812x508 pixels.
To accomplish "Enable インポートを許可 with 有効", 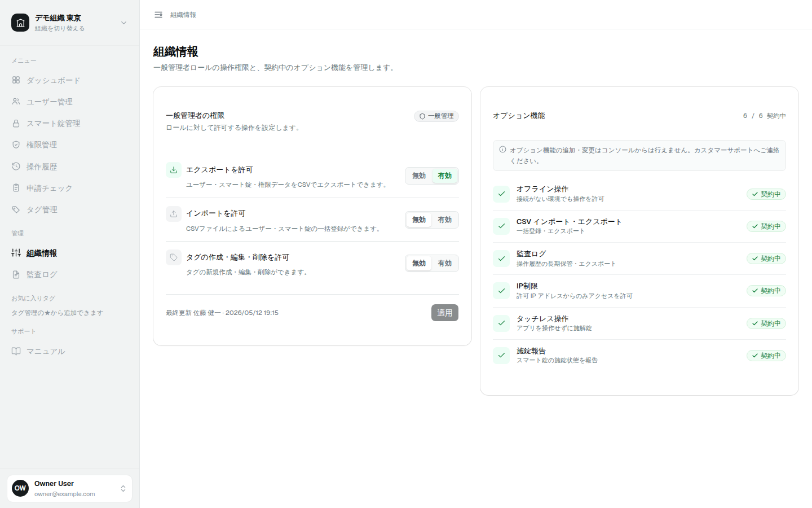I will click(x=445, y=220).
